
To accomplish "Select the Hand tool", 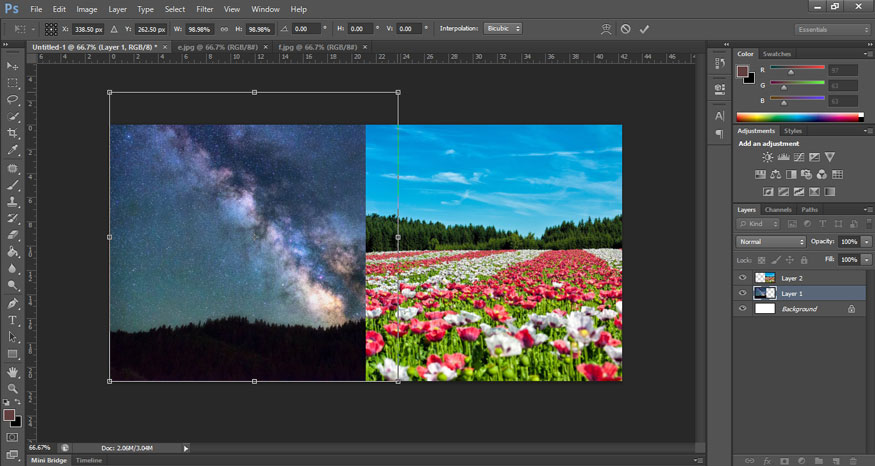I will click(13, 372).
